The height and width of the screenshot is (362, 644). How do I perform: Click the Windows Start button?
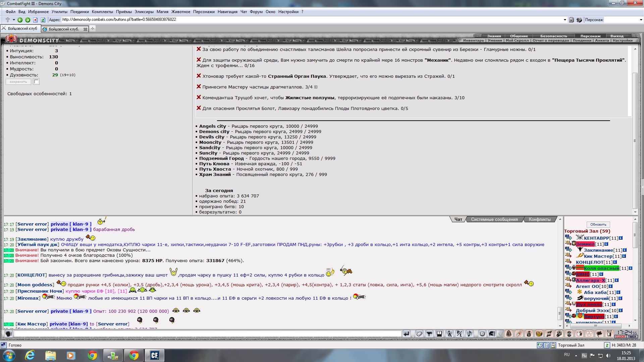[x=9, y=355]
